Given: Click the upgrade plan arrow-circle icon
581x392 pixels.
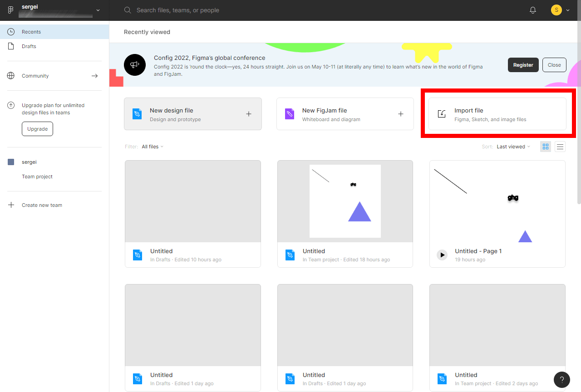Looking at the screenshot, I should [11, 105].
